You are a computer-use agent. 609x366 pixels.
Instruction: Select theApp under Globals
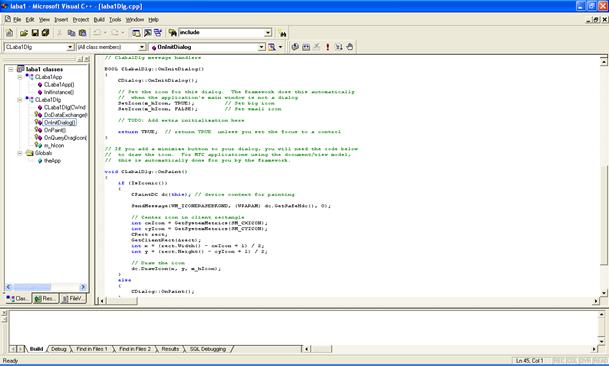52,160
